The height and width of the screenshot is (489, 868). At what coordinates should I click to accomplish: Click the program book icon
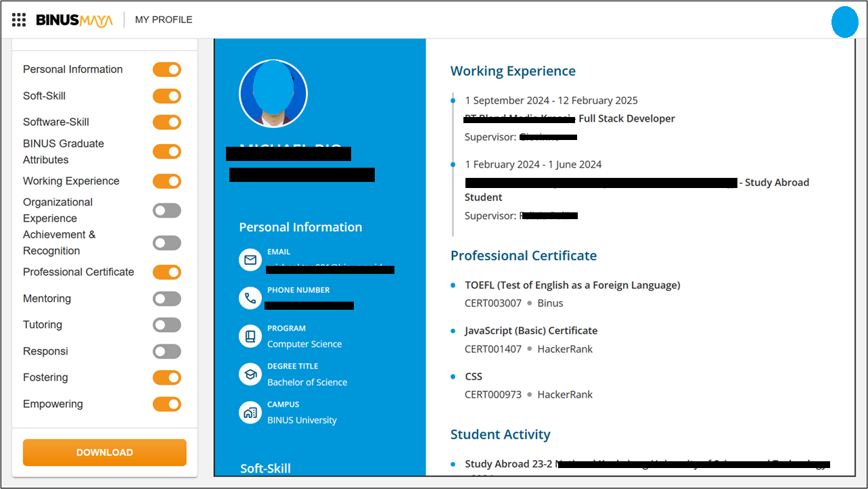[x=250, y=336]
